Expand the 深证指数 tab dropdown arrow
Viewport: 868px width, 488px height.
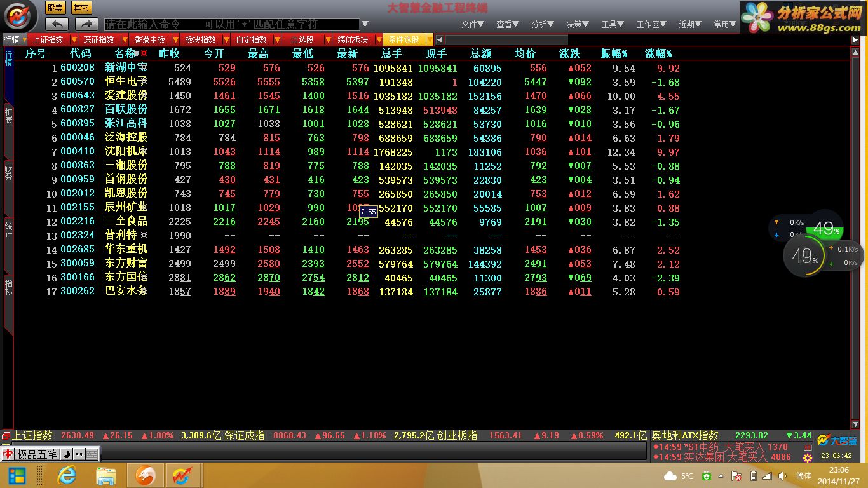pos(125,39)
